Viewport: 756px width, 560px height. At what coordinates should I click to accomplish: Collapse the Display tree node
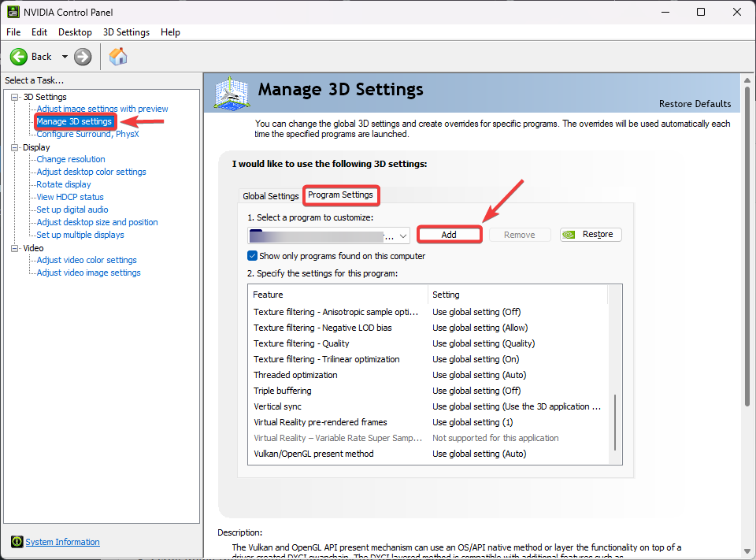click(15, 147)
